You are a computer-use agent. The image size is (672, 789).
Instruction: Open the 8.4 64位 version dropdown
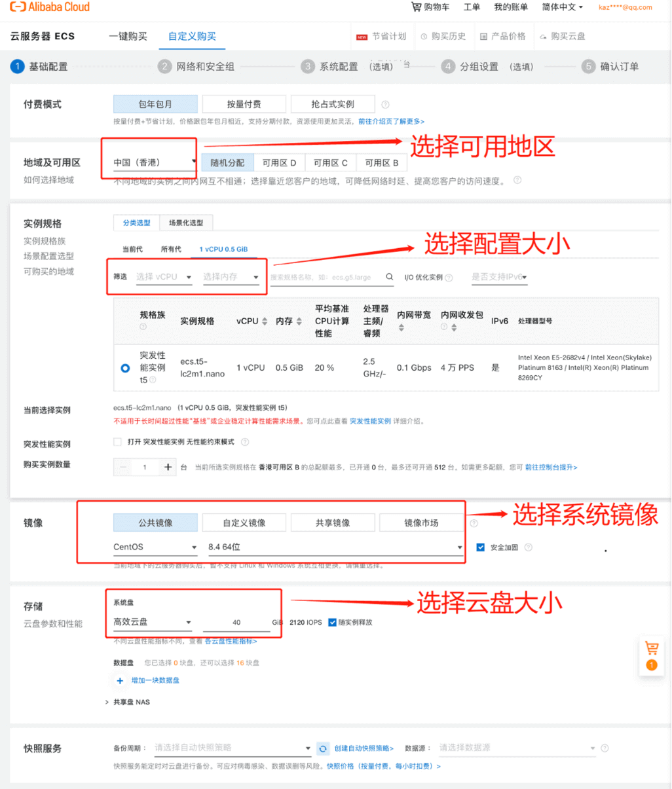335,547
